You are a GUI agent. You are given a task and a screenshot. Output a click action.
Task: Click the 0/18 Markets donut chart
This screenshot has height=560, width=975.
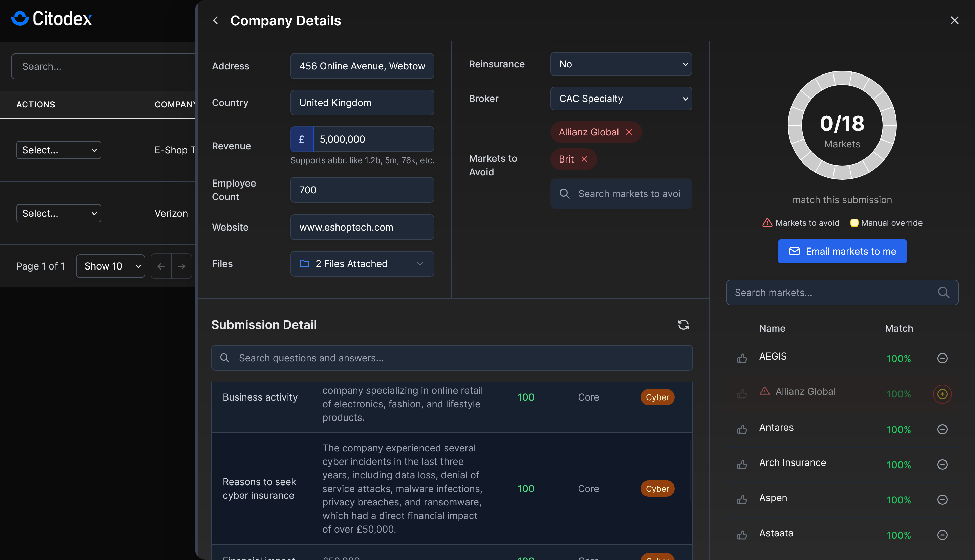[x=842, y=125]
